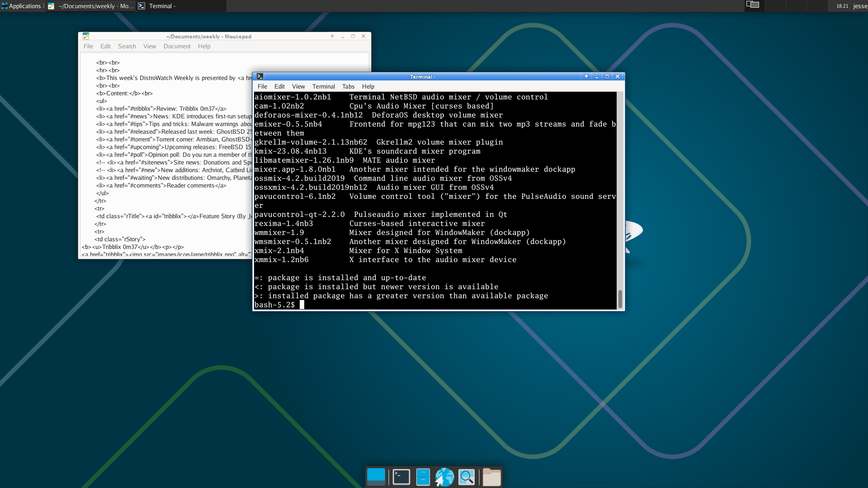Open the Terminal window's File menu
The width and height of the screenshot is (868, 488).
tap(262, 86)
